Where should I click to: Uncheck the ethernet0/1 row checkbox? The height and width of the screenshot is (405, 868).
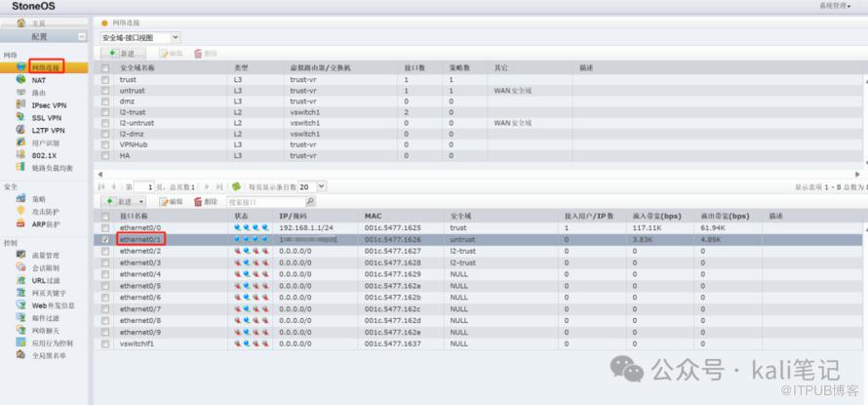click(105, 238)
